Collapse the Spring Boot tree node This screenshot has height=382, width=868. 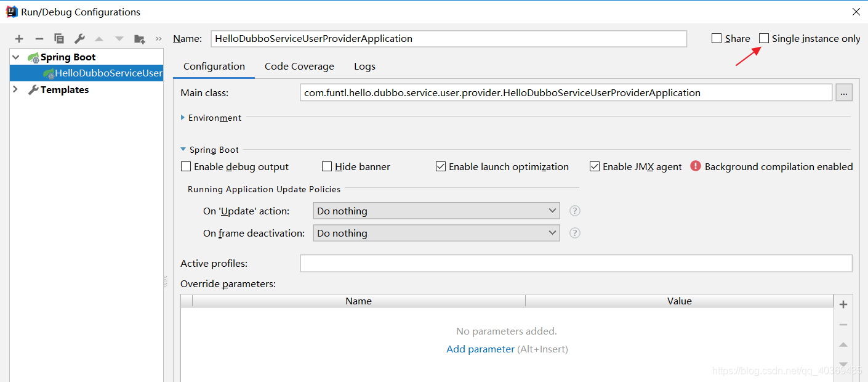click(x=16, y=57)
